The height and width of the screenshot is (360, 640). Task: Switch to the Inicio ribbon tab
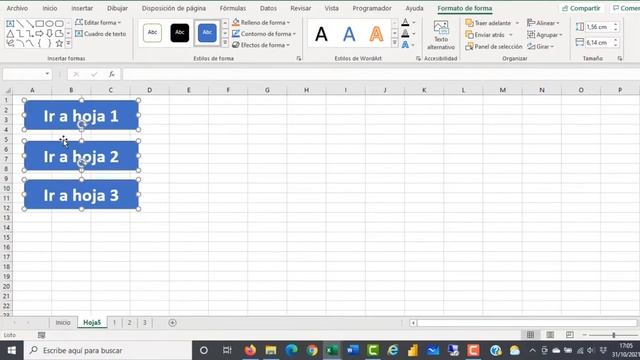coord(50,8)
